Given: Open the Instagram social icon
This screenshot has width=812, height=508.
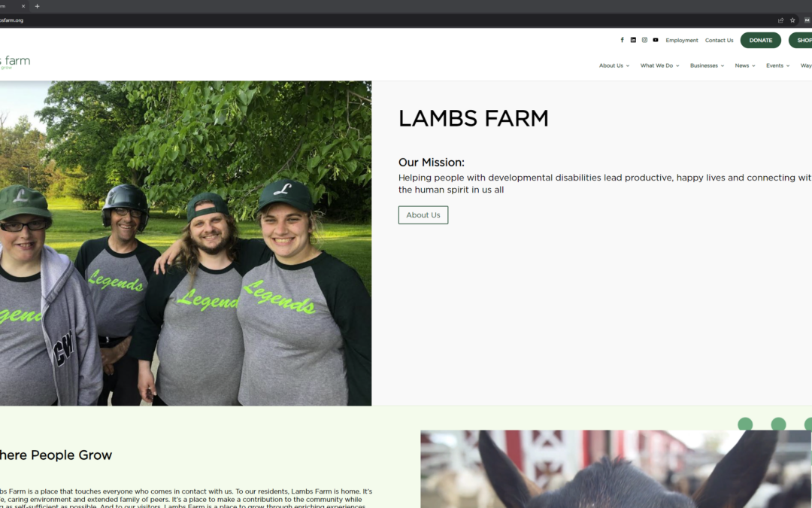Looking at the screenshot, I should 644,40.
